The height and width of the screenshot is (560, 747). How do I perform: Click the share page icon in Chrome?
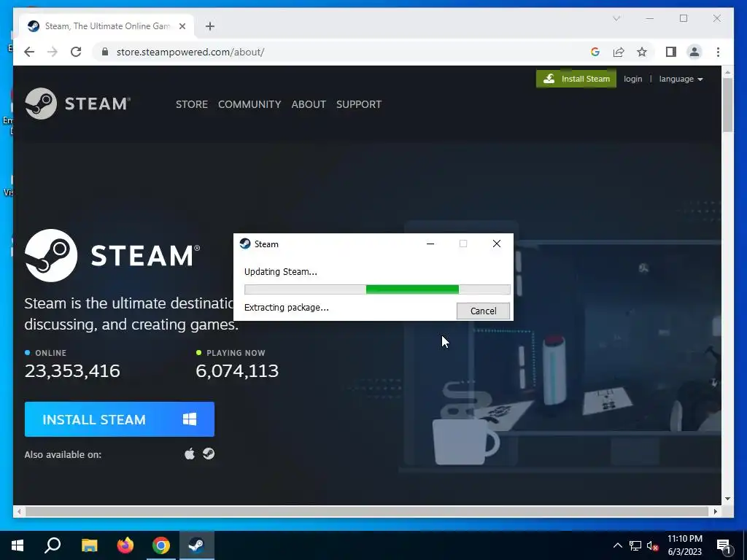coord(619,52)
